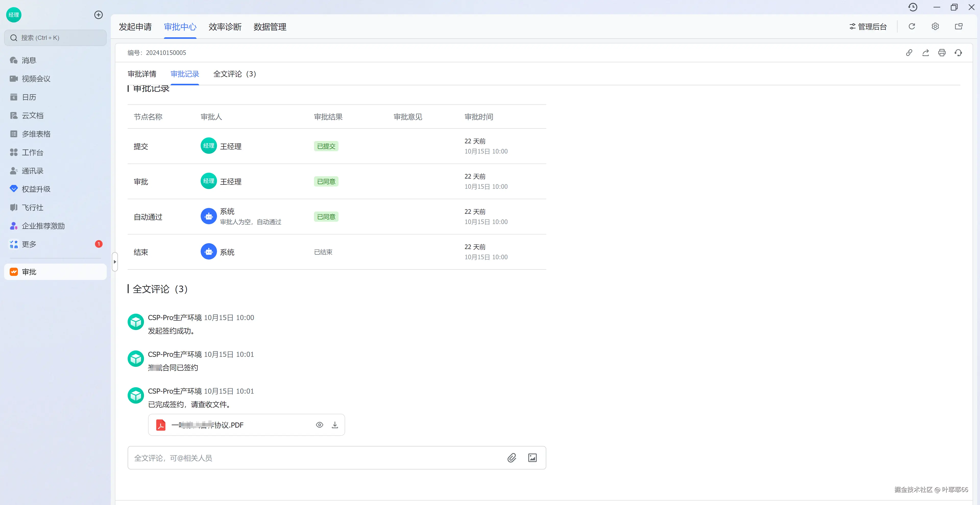Image resolution: width=980 pixels, height=505 pixels.
Task: Click the plus create button in sidebar
Action: pos(99,15)
